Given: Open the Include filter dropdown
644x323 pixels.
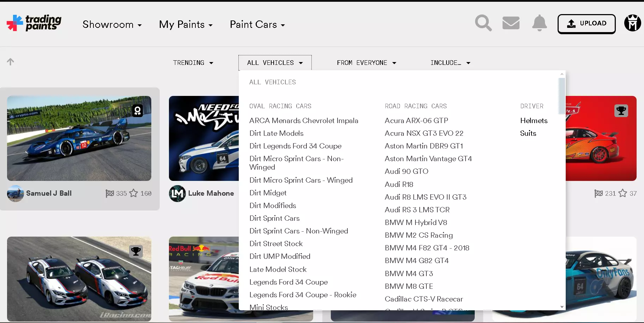Looking at the screenshot, I should tap(450, 63).
